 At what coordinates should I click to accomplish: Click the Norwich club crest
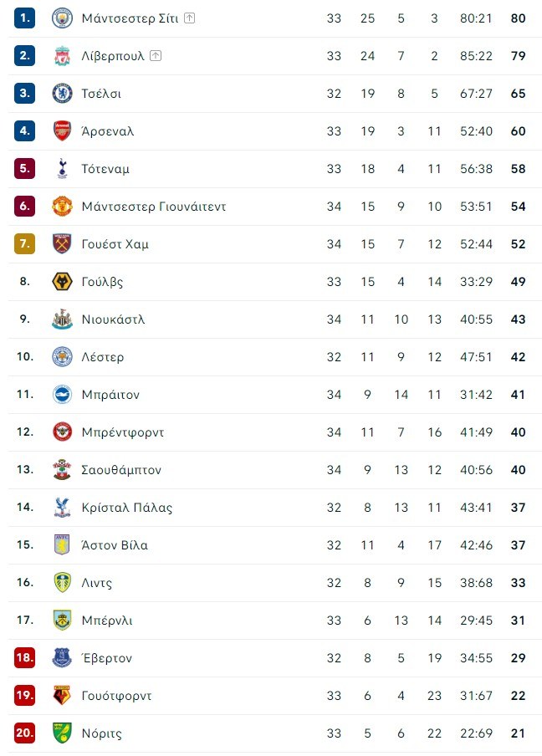pos(63,733)
